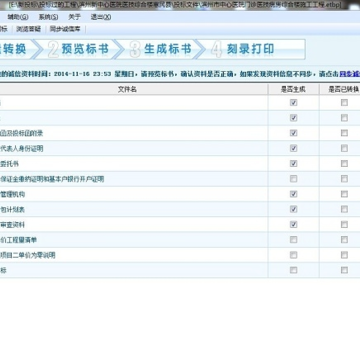Open the 辅助(G) menu
The height and width of the screenshot is (360, 360).
pyautogui.click(x=18, y=17)
